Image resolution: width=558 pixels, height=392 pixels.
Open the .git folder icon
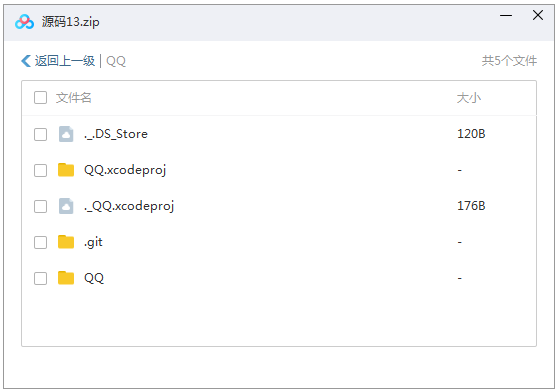click(x=66, y=242)
